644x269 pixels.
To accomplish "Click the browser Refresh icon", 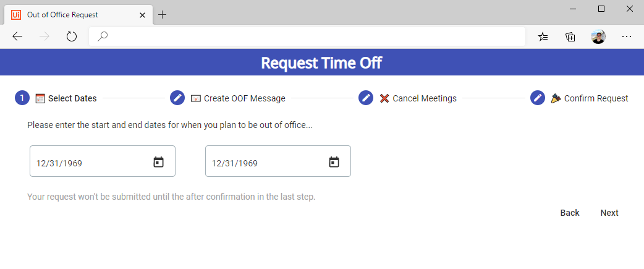I will pos(72,37).
